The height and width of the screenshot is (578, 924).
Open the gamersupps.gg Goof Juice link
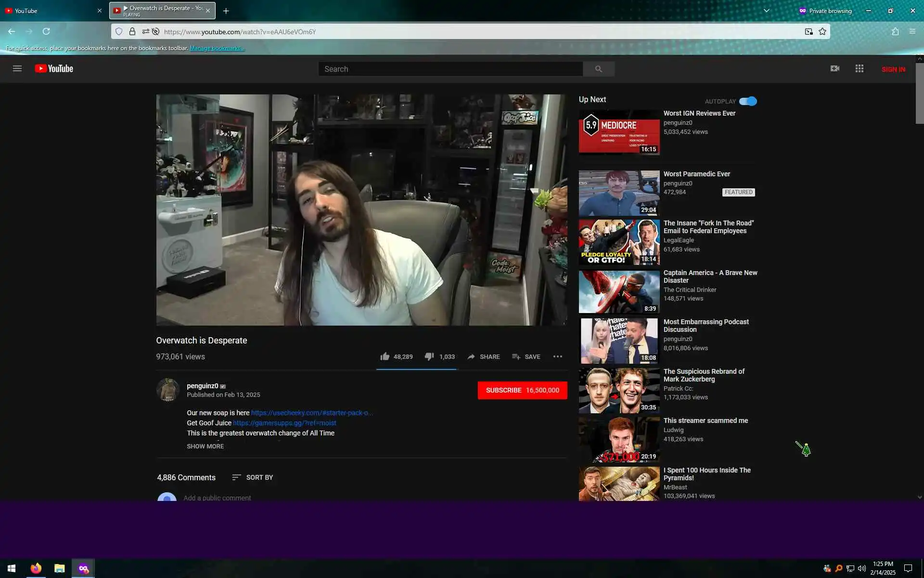[284, 423]
